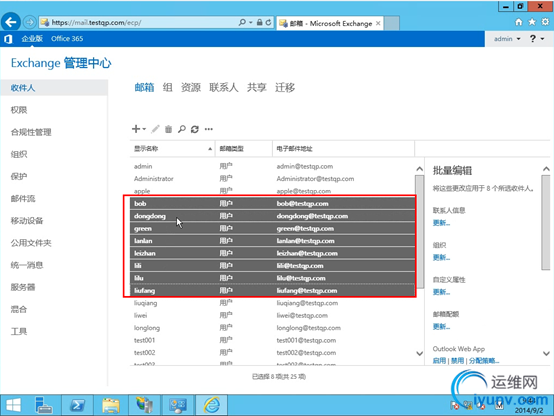Click 禁用 under Outlook Web App
The width and height of the screenshot is (554, 416).
tap(457, 361)
